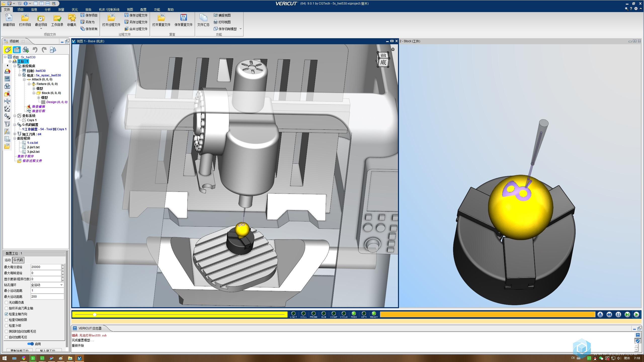Open the 机床/控制系统 menu tab

(x=109, y=10)
